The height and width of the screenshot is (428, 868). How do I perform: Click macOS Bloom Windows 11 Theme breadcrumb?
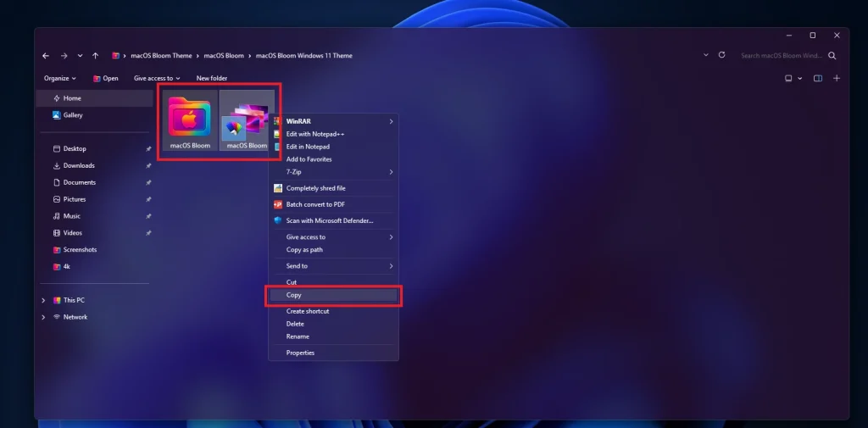point(304,56)
